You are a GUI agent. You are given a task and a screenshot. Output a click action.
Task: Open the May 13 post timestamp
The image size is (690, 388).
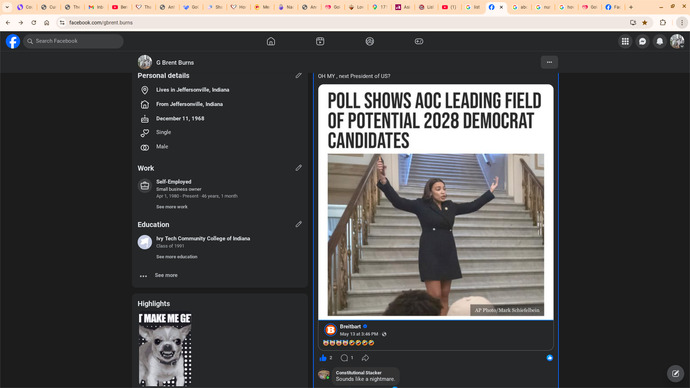click(x=359, y=334)
